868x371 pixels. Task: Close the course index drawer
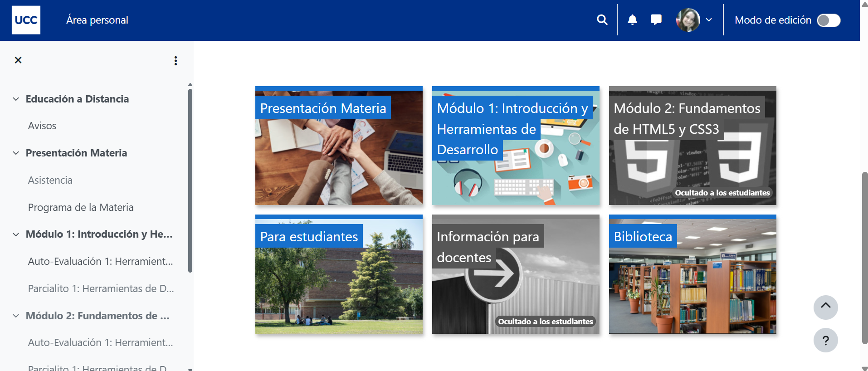(x=18, y=60)
